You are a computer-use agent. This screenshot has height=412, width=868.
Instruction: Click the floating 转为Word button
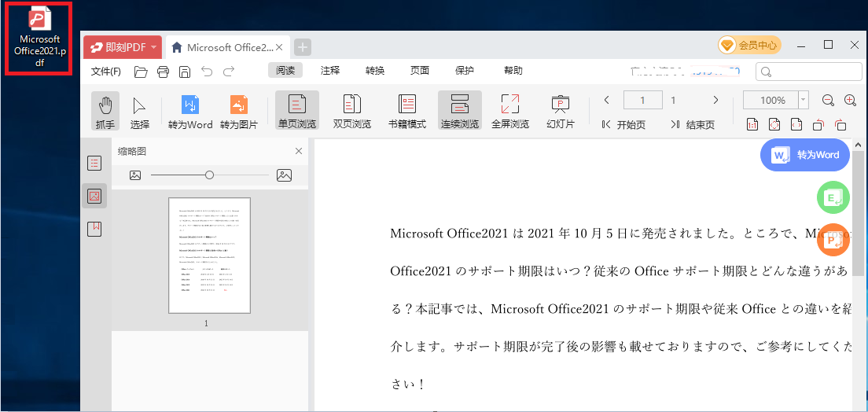[x=805, y=154]
